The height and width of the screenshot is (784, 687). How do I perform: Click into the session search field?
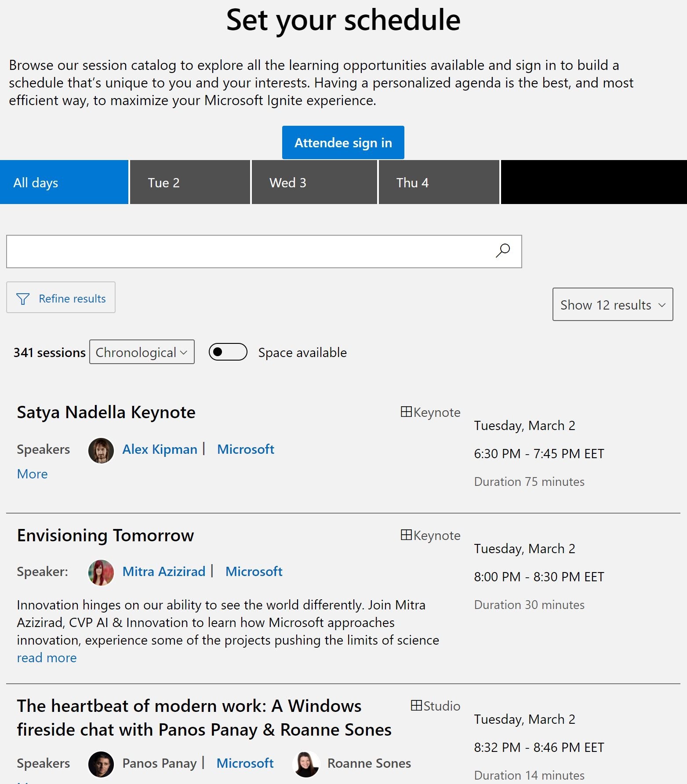(264, 252)
